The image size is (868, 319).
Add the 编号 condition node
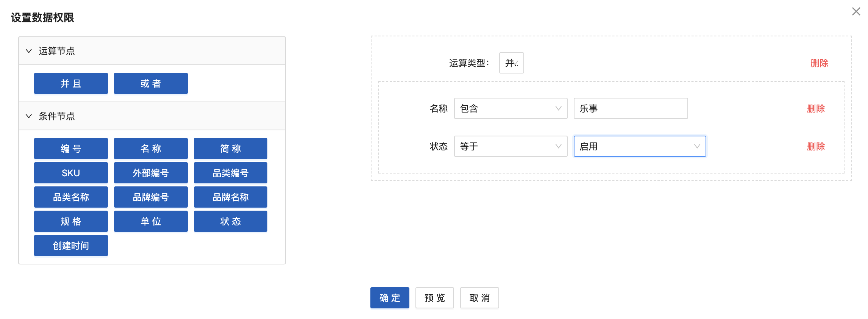(x=71, y=149)
